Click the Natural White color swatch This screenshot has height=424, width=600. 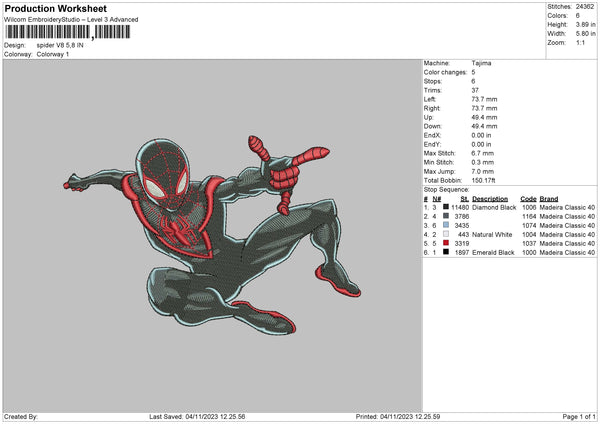tap(445, 234)
